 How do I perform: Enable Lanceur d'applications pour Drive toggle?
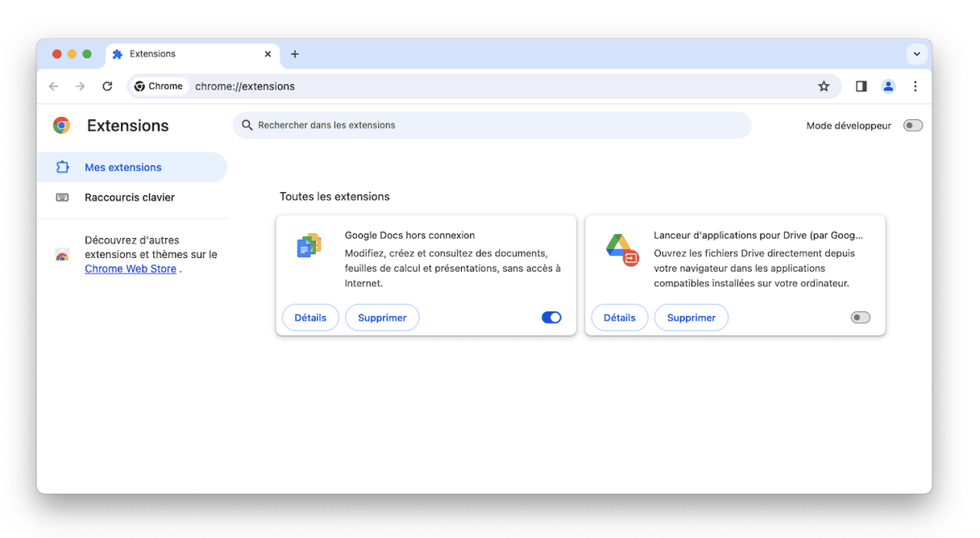861,318
